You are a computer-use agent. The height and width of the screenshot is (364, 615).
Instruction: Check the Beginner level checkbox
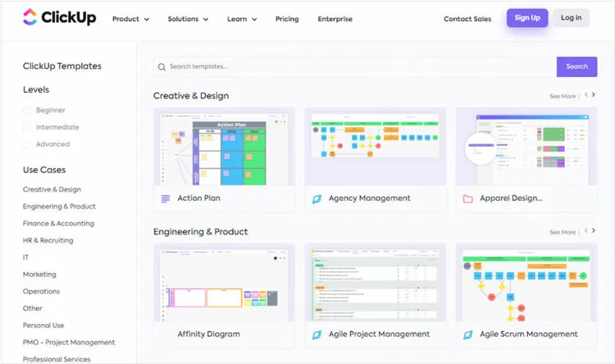click(26, 111)
